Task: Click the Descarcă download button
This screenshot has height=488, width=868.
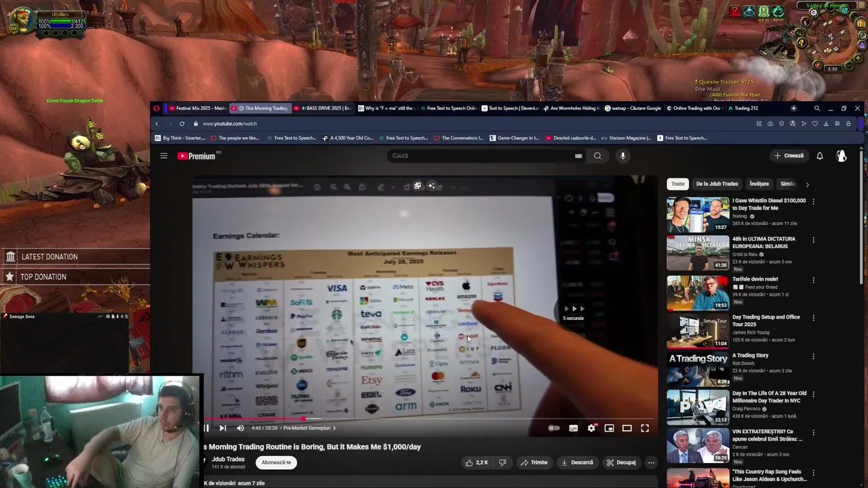Action: tap(577, 462)
